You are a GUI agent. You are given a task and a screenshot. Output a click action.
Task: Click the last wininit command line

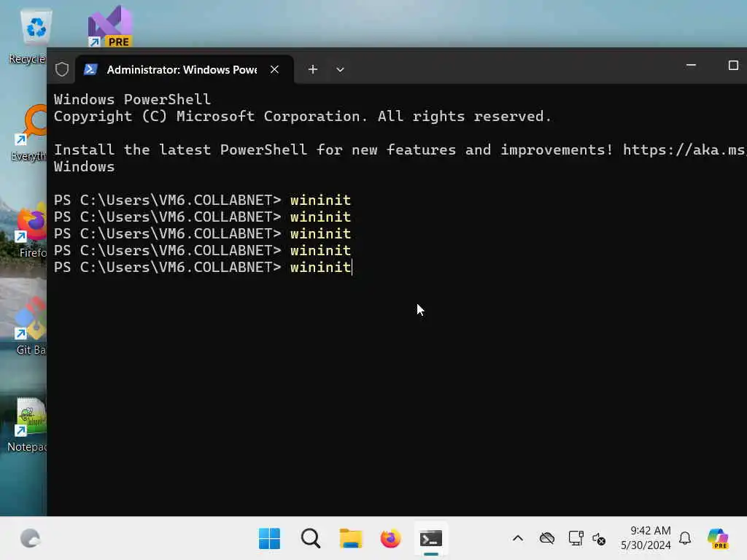(203, 267)
